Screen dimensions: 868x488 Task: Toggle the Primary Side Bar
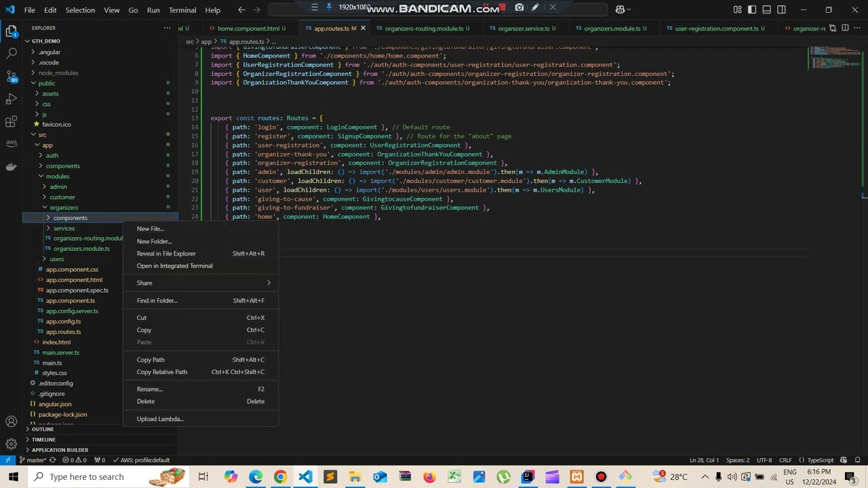(752, 9)
